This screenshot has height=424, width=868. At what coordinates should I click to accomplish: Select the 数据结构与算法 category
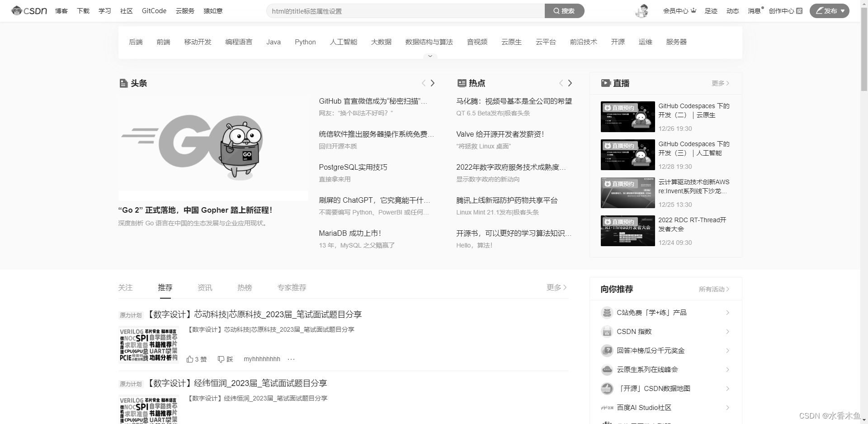coord(429,42)
